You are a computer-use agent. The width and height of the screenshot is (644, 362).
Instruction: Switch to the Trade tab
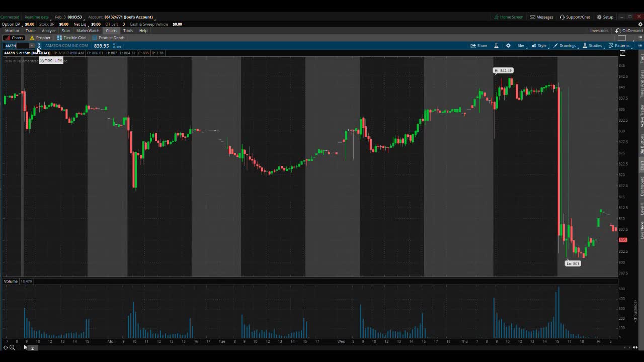coord(30,31)
